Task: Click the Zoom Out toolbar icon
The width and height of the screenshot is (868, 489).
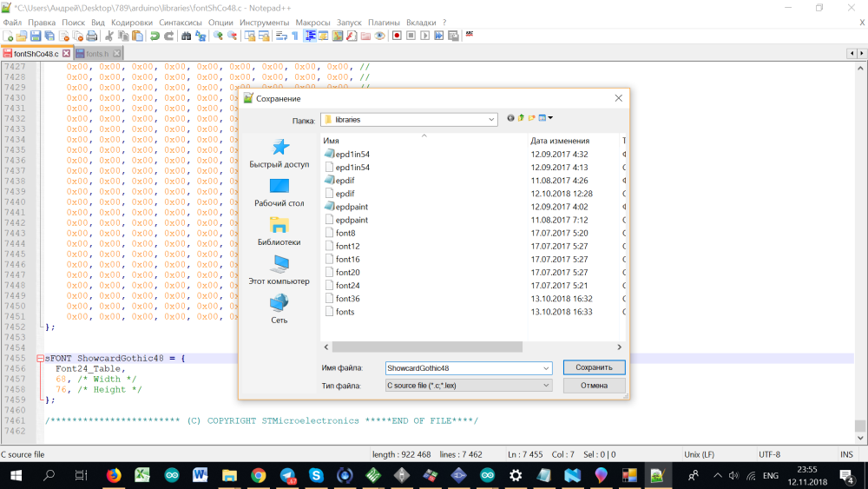Action: pos(233,36)
